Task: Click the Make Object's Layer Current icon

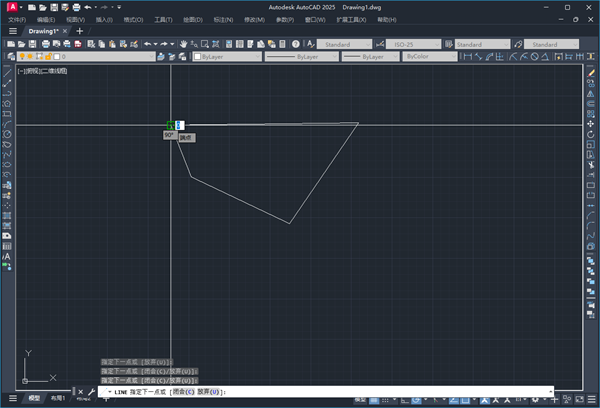Action: tap(161, 57)
